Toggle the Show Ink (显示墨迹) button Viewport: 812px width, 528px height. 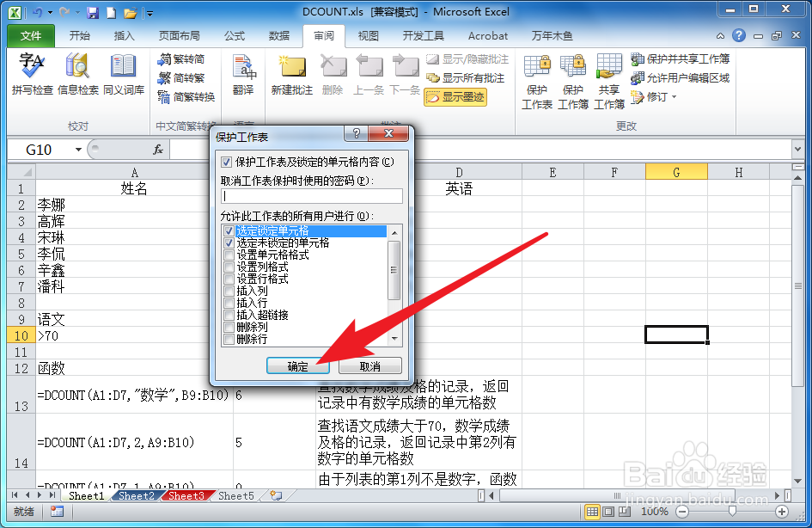(x=455, y=97)
